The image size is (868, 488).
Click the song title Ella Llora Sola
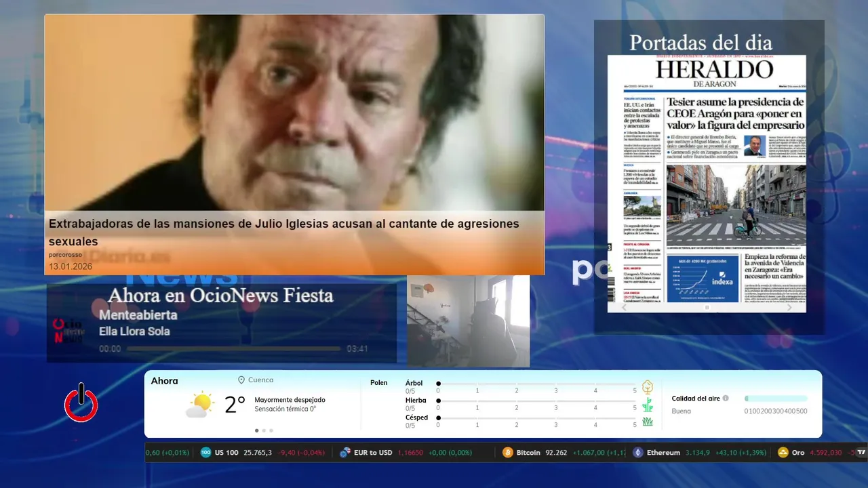(x=134, y=331)
